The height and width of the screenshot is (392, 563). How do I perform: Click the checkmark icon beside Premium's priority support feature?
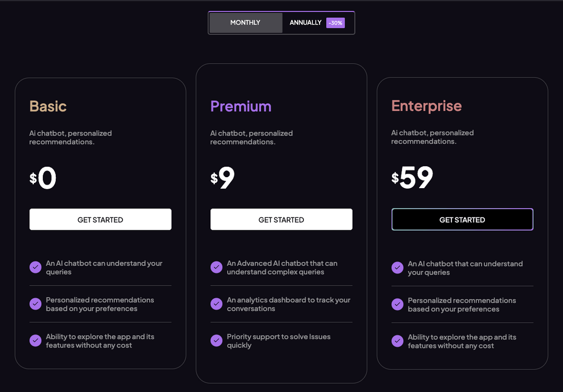pyautogui.click(x=216, y=340)
